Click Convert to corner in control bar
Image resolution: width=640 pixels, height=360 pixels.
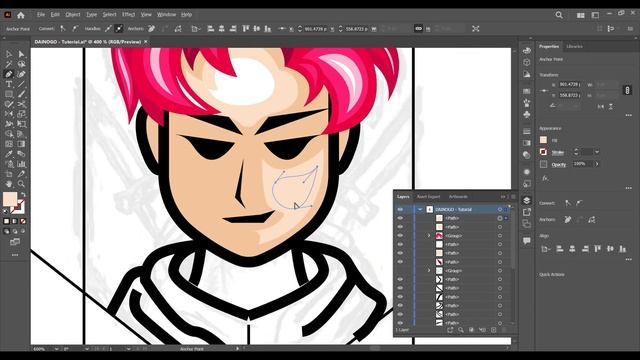click(x=62, y=29)
